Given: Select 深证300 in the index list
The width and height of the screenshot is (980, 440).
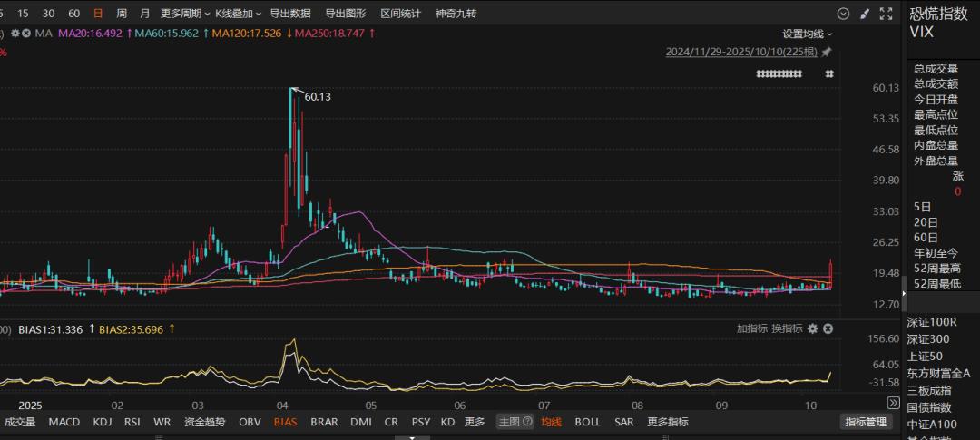Looking at the screenshot, I should 928,339.
